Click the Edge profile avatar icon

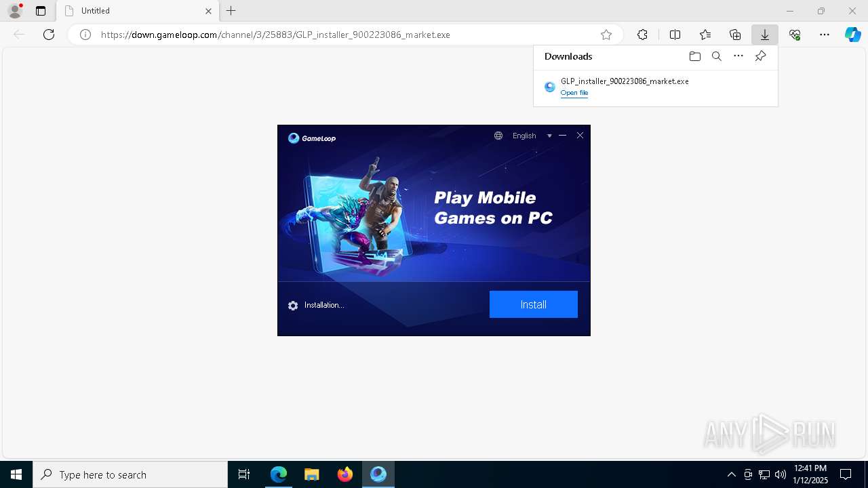pos(15,11)
